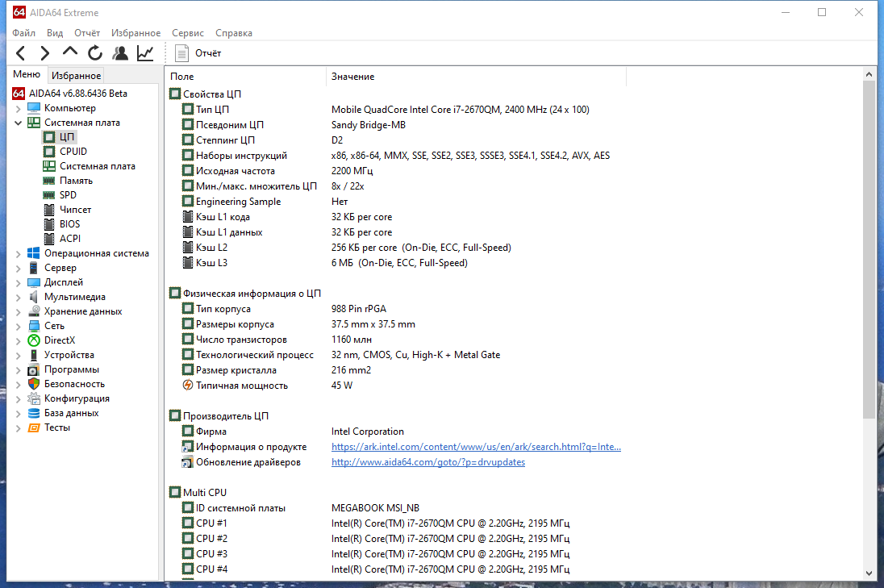Open the Справка menu

point(233,33)
